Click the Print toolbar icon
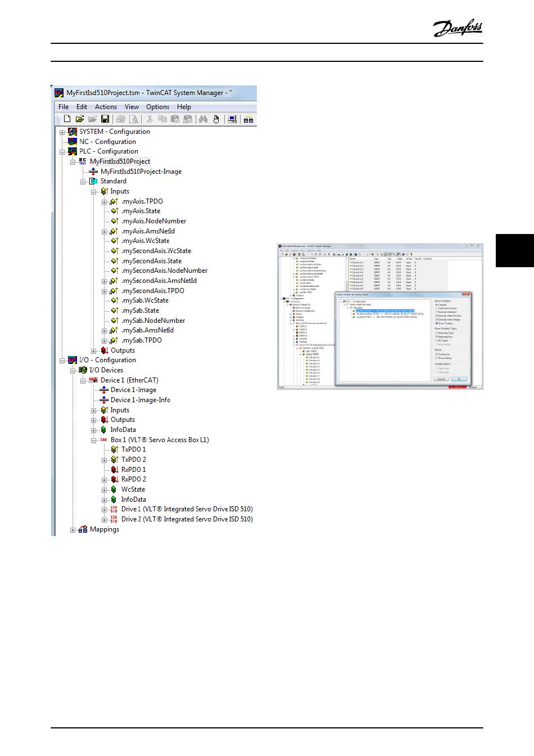The width and height of the screenshot is (534, 756). click(120, 119)
